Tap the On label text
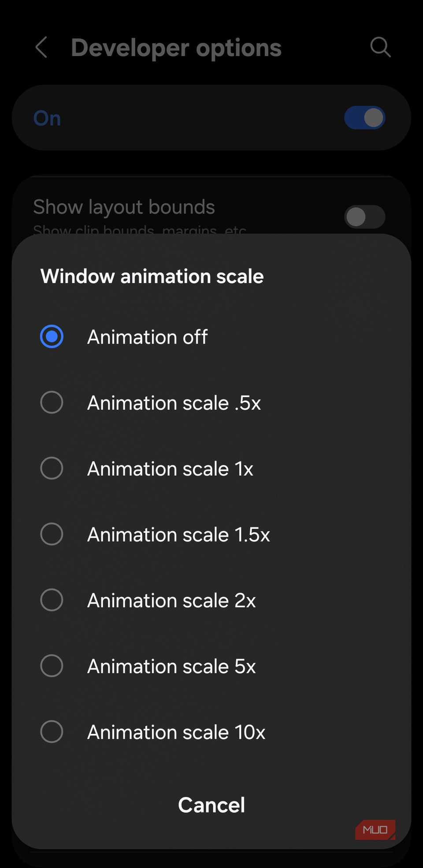The image size is (423, 868). pos(46,118)
